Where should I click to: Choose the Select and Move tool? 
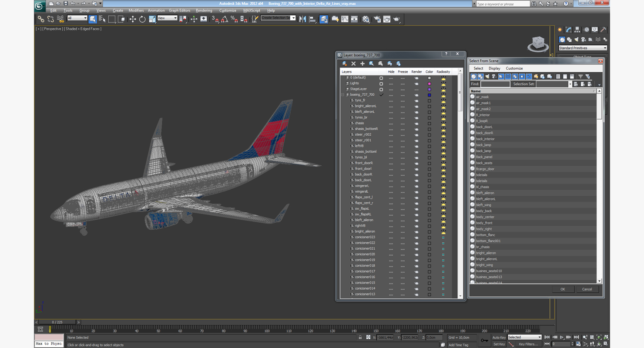click(133, 19)
